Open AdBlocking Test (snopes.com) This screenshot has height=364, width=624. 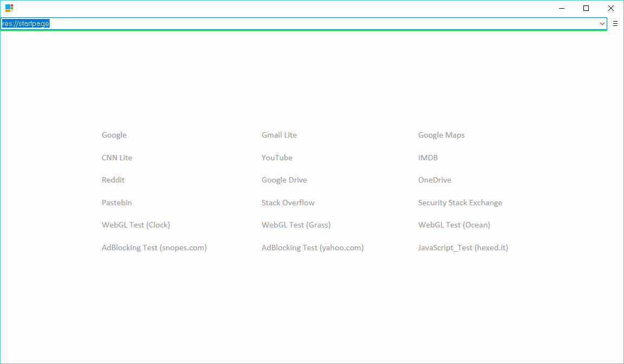tap(154, 248)
